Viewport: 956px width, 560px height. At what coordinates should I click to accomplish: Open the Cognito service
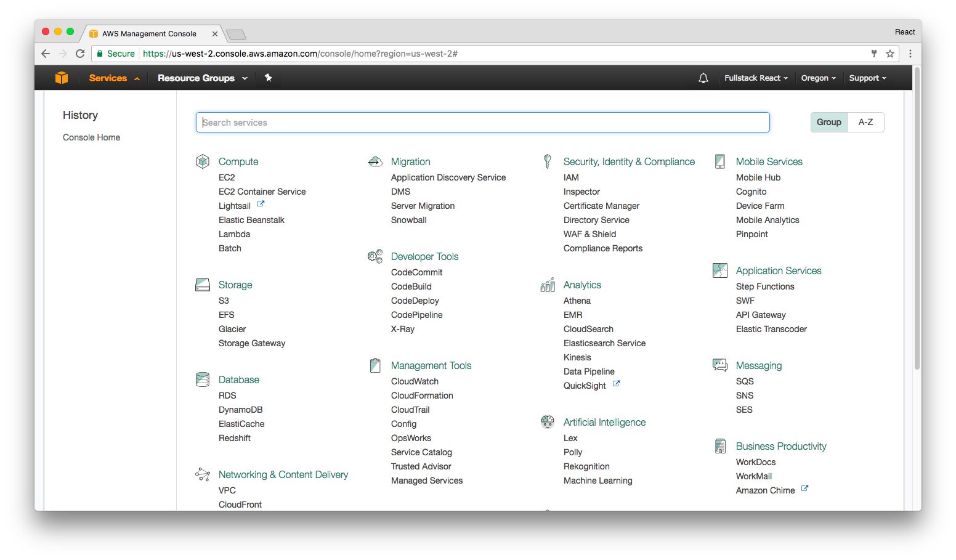click(751, 192)
